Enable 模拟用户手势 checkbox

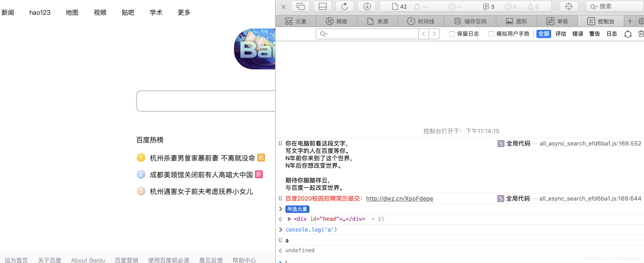click(x=491, y=34)
